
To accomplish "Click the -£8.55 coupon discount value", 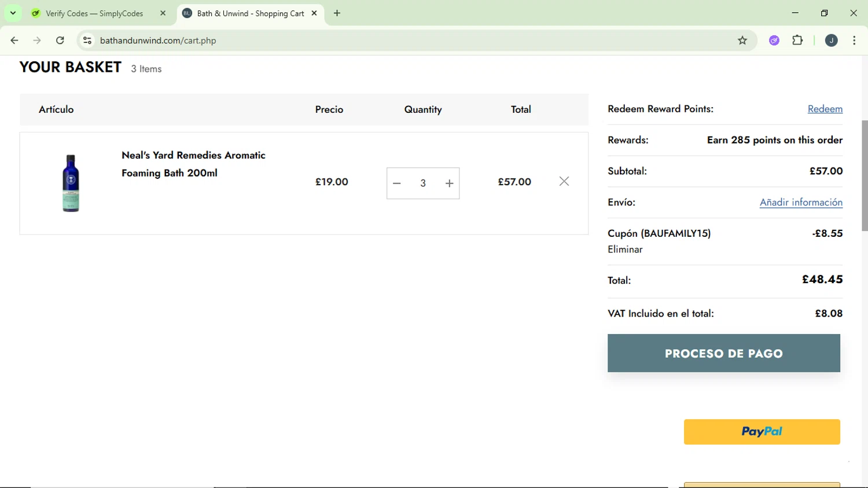I will pyautogui.click(x=827, y=233).
